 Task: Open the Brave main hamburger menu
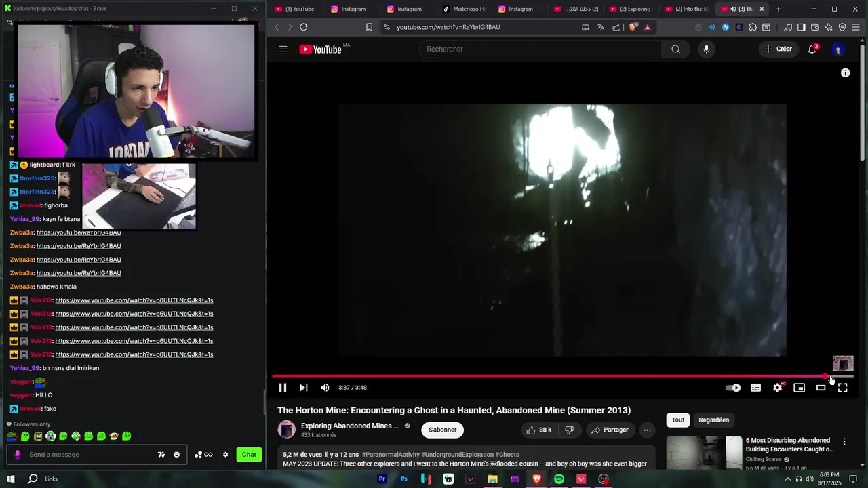[856, 27]
